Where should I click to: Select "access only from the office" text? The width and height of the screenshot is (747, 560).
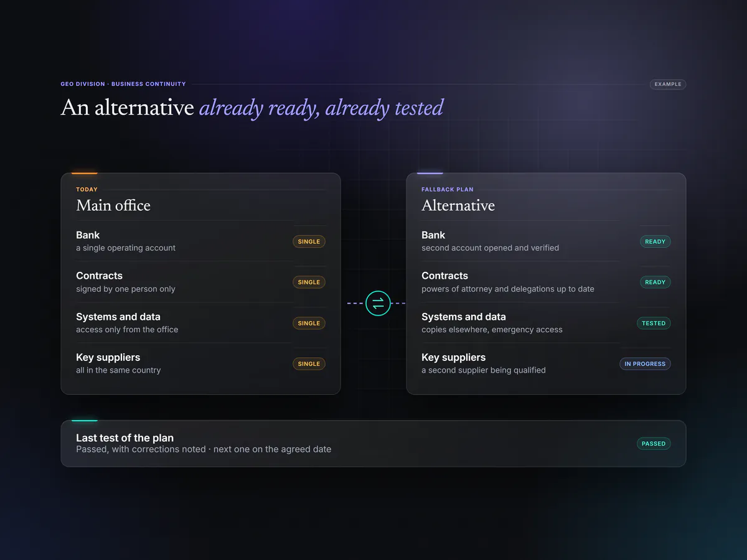[x=127, y=329]
